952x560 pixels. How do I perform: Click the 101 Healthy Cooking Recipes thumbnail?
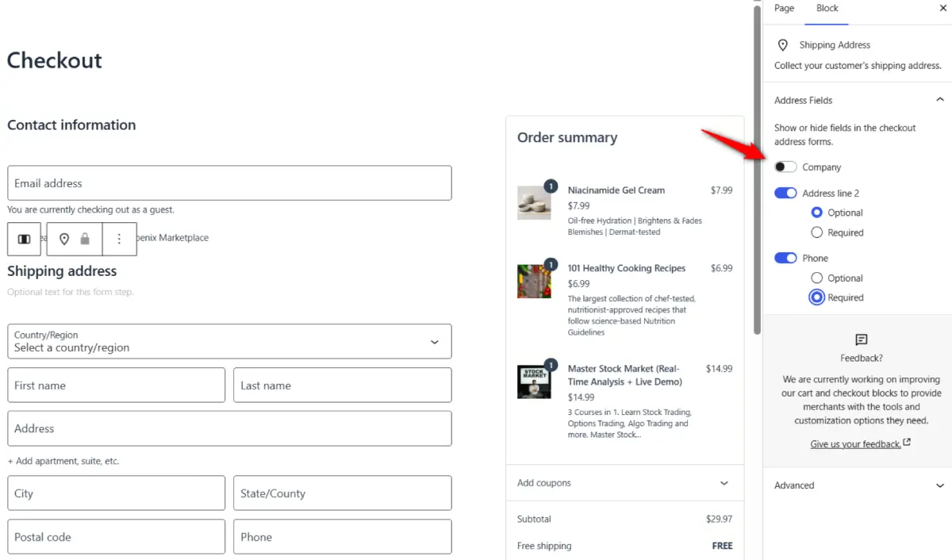534,281
